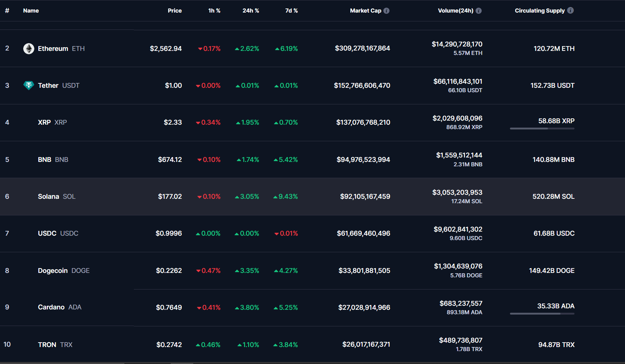
Task: Open the Ethereum ETH coin page
Action: pyautogui.click(x=61, y=49)
